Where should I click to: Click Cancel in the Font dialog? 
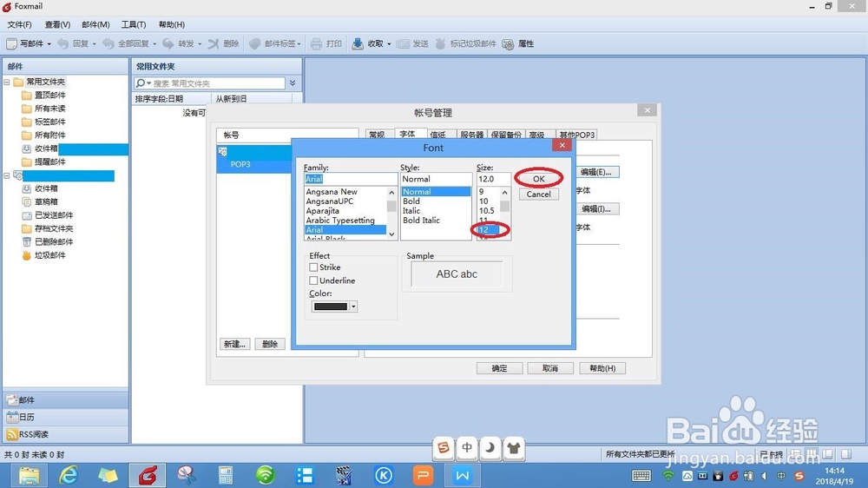(x=539, y=195)
